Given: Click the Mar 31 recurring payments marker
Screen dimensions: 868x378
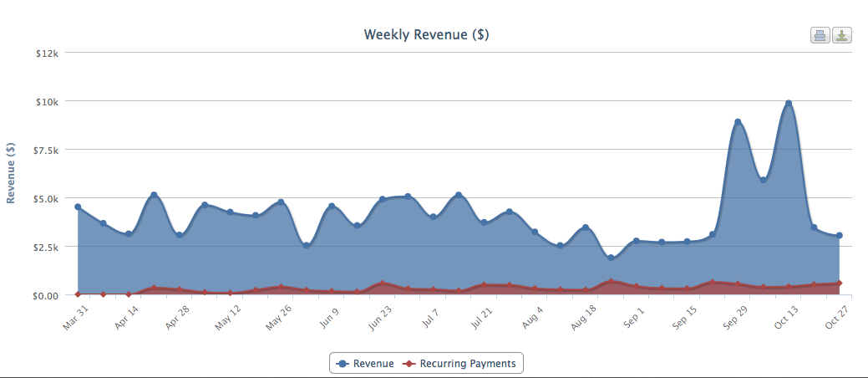Looking at the screenshot, I should [78, 294].
